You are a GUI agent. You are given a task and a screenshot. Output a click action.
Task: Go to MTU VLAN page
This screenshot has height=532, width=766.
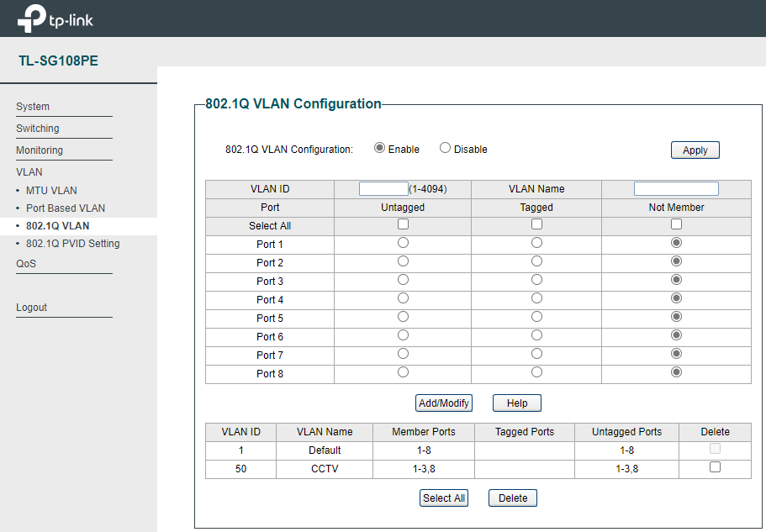[x=51, y=190]
